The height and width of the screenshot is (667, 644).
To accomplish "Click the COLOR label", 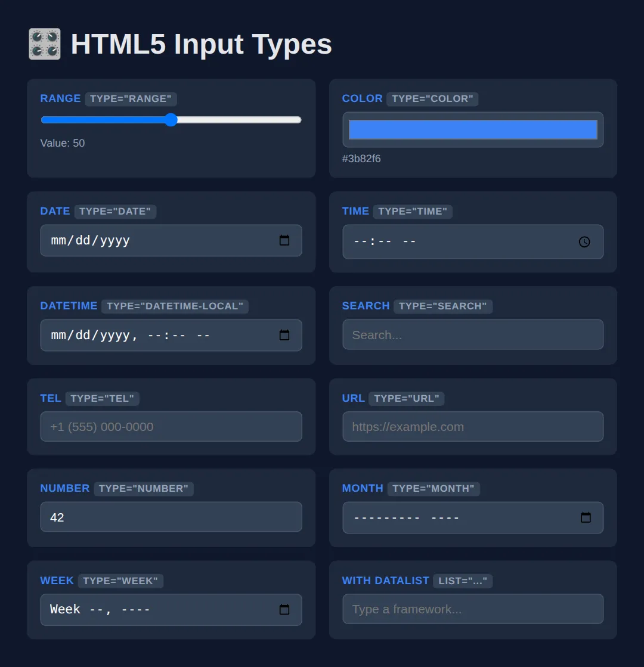I will [x=362, y=98].
